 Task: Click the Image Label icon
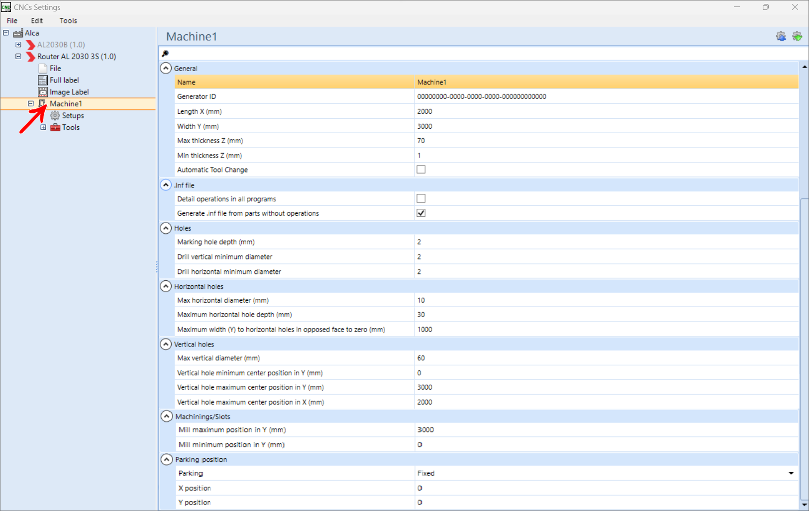(x=43, y=92)
